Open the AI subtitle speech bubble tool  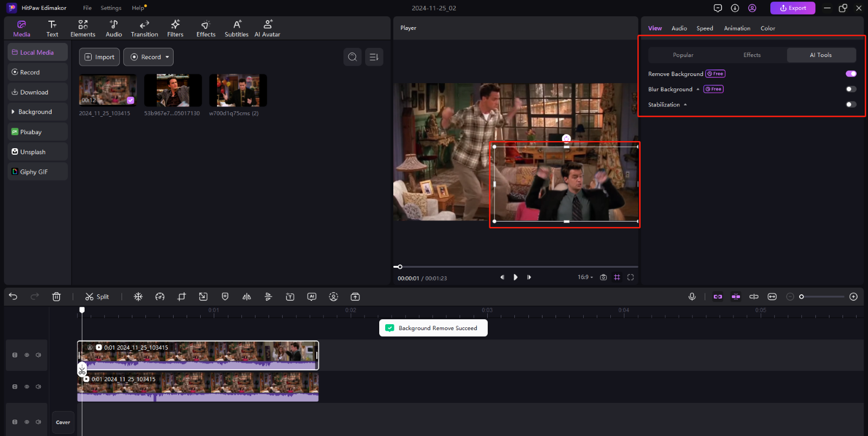click(x=312, y=296)
